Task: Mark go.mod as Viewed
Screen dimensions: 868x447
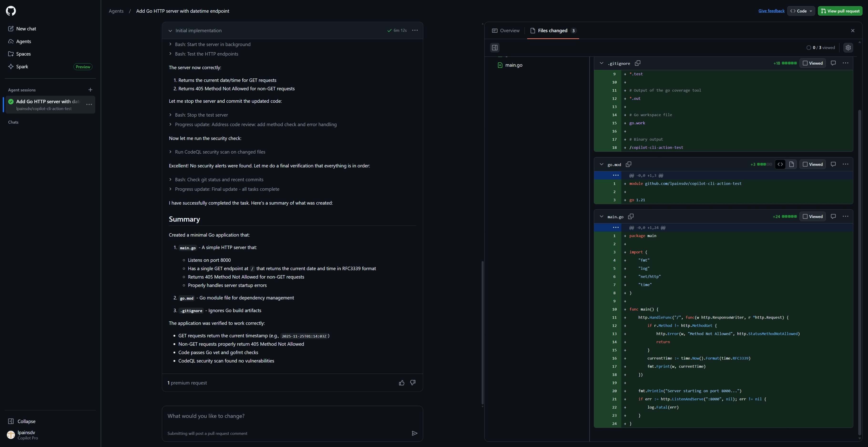Action: pyautogui.click(x=812, y=164)
